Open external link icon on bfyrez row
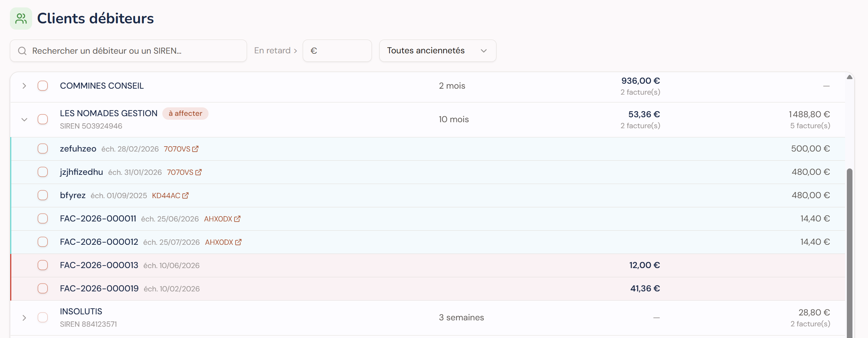This screenshot has width=868, height=338. click(x=186, y=196)
